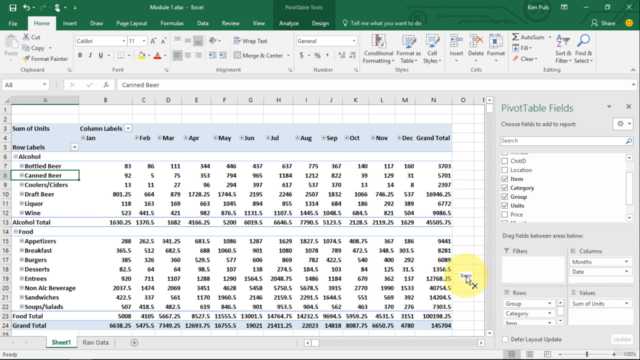Open Conditional Formatting
This screenshot has height=360, width=640.
click(378, 49)
